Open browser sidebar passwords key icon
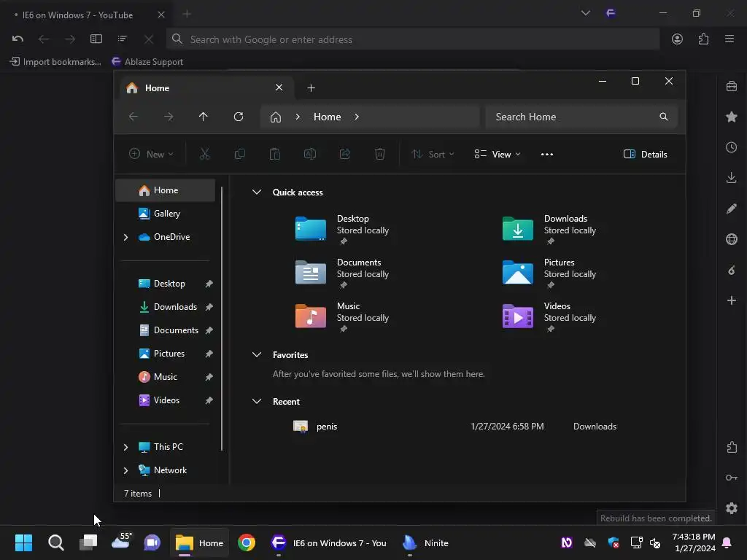 (732, 478)
